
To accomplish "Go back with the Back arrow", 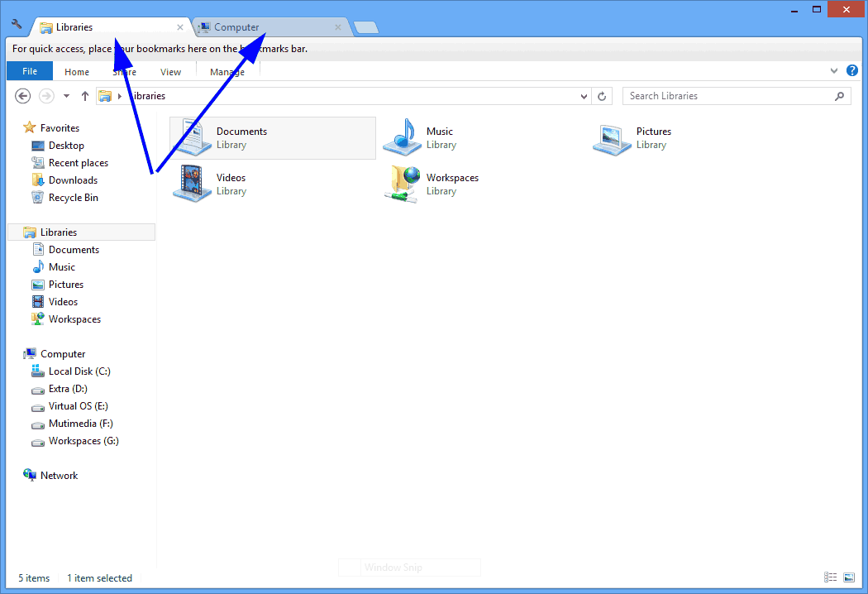I will click(x=22, y=96).
